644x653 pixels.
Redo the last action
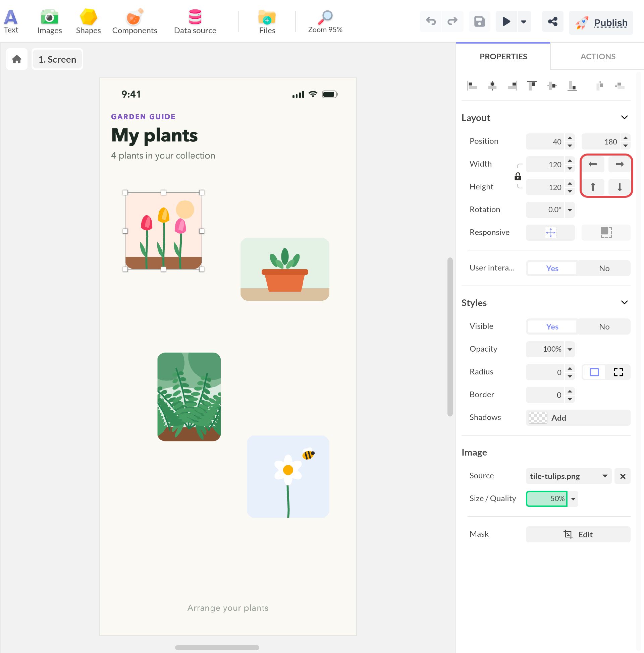452,21
